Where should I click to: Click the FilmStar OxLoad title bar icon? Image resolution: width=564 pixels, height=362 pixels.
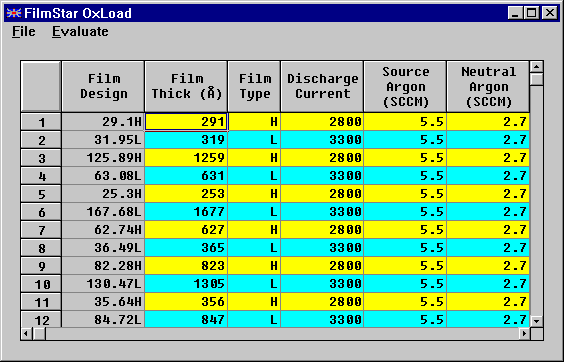tap(14, 13)
